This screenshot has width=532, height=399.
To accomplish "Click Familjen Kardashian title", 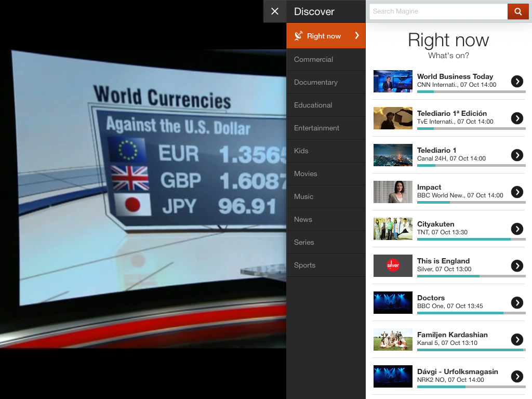I will pyautogui.click(x=453, y=335).
